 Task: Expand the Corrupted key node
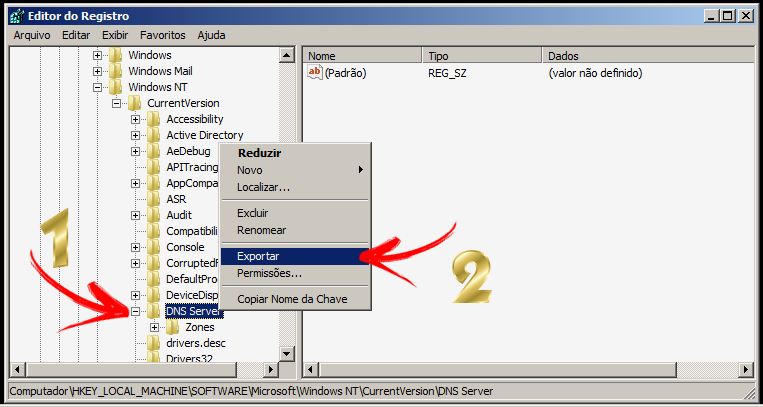coord(135,263)
